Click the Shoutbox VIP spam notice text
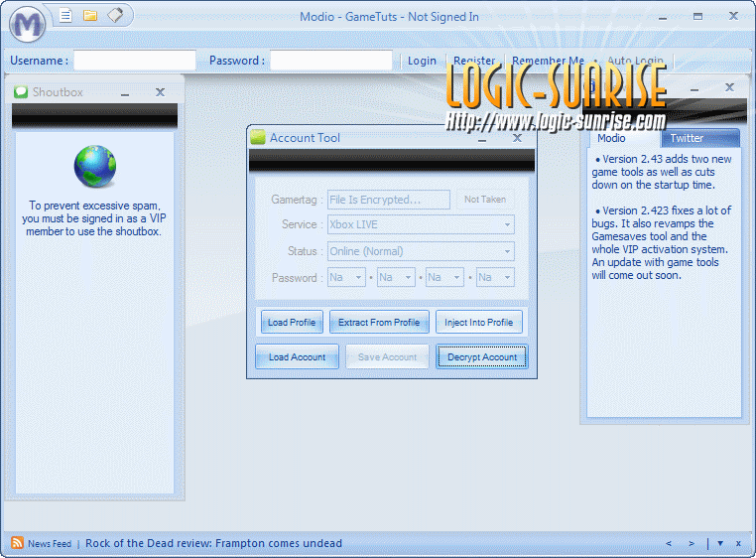The width and height of the screenshot is (756, 558). coord(94,218)
